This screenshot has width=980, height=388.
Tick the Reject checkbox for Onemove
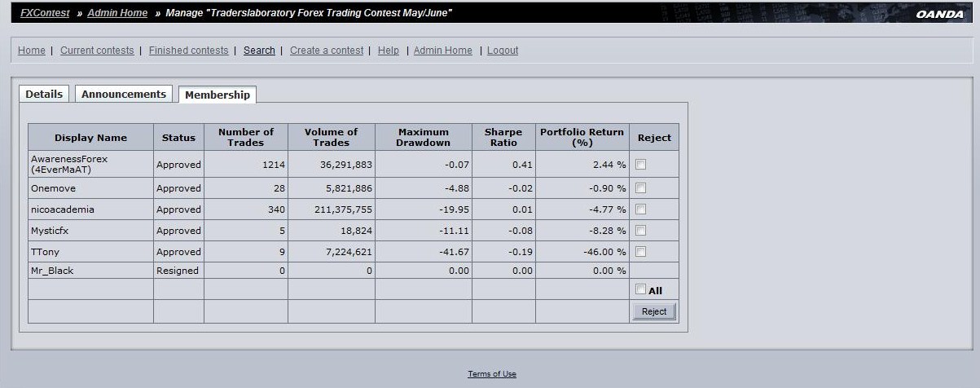coord(641,187)
